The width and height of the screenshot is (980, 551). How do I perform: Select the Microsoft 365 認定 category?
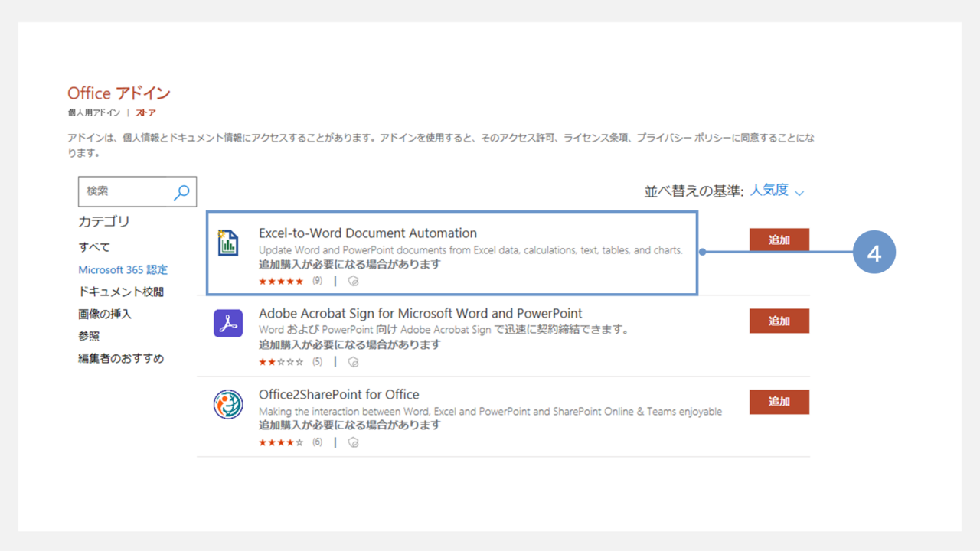pos(122,269)
